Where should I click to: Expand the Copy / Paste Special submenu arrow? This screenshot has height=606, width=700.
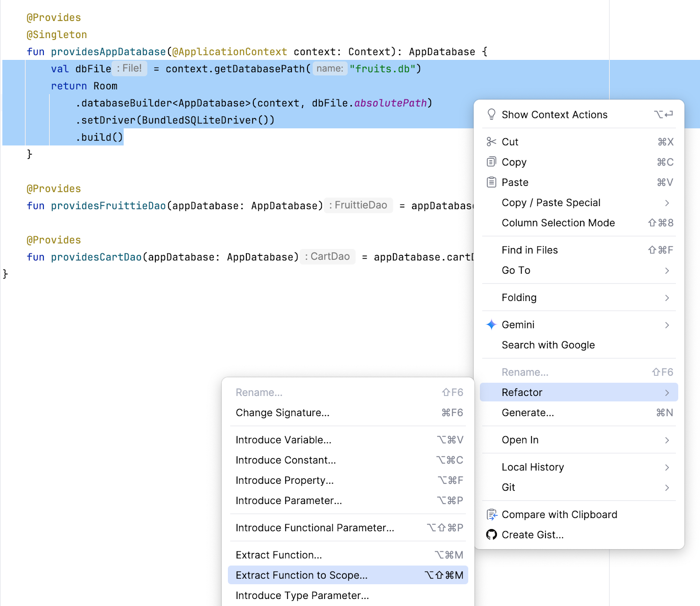[x=667, y=203]
